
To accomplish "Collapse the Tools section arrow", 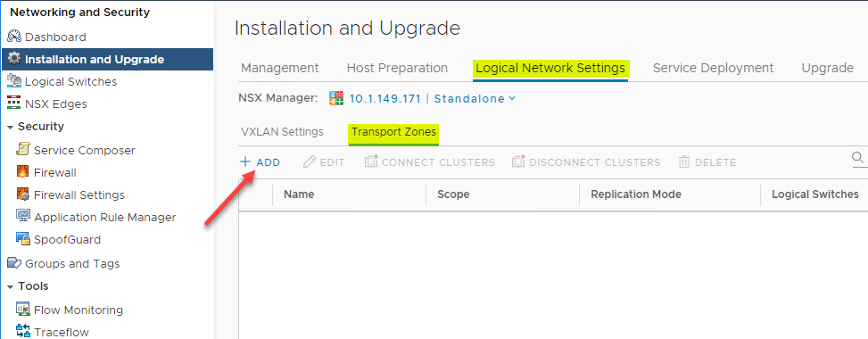I will [x=10, y=286].
